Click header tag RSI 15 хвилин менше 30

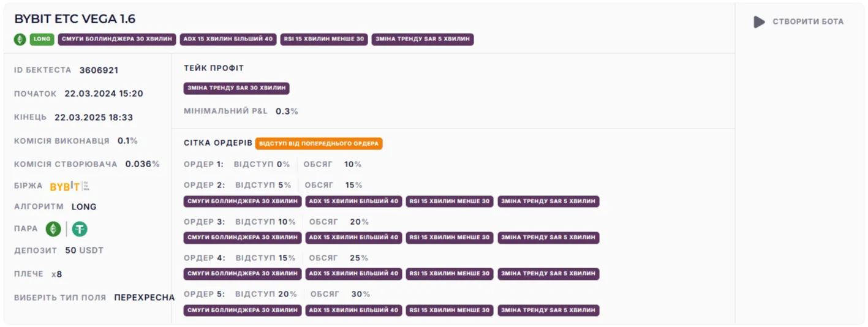click(324, 39)
